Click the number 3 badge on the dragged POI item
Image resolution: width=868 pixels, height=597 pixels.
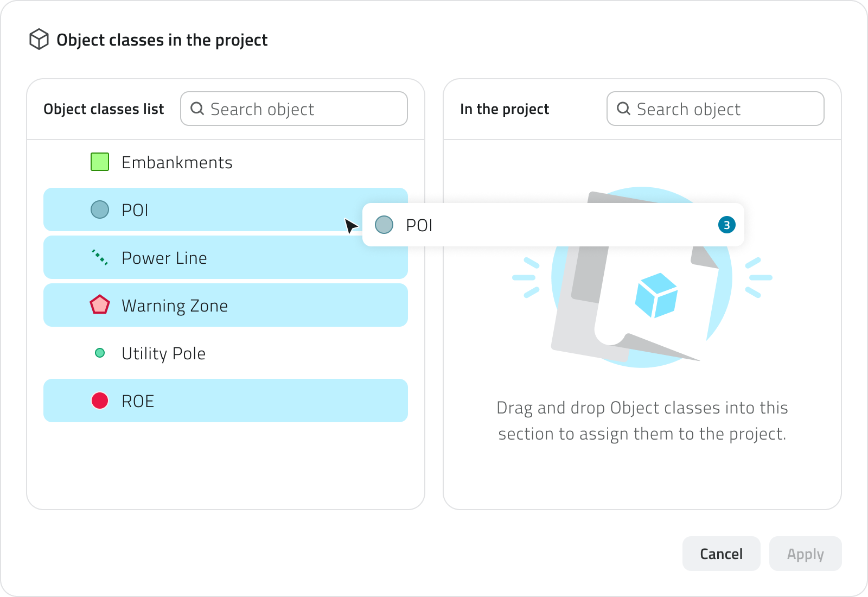click(726, 225)
